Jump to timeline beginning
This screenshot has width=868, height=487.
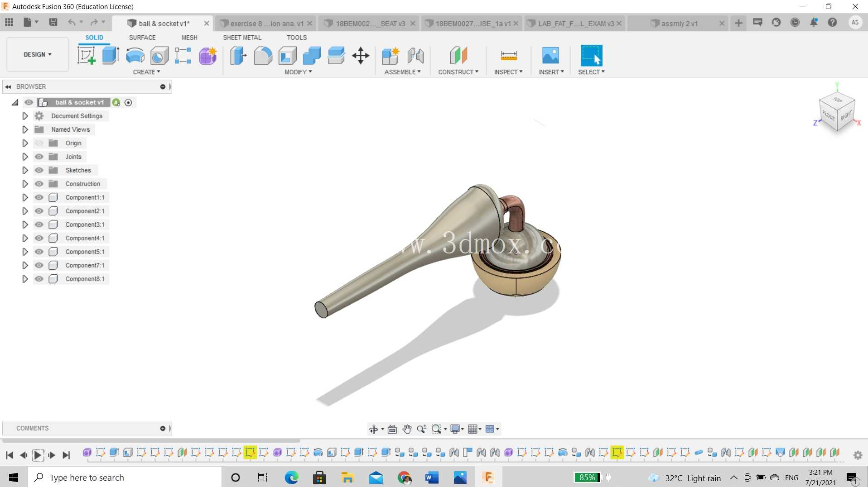click(x=10, y=455)
